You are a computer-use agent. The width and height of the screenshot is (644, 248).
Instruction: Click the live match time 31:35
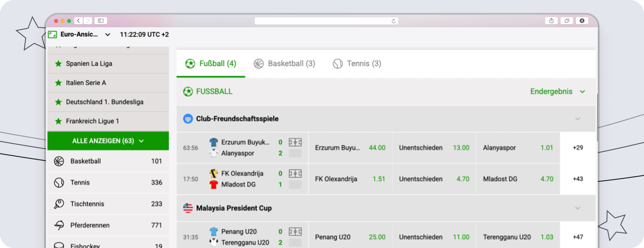[x=190, y=237]
